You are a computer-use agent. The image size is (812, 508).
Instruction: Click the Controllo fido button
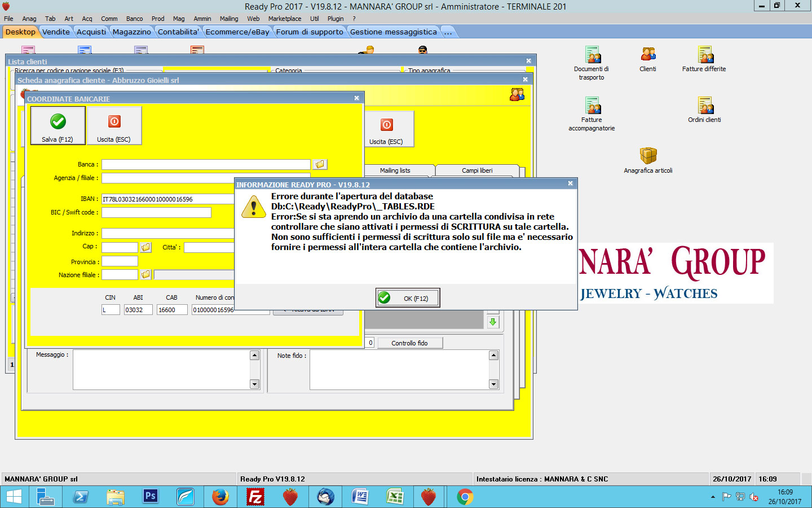coord(409,343)
